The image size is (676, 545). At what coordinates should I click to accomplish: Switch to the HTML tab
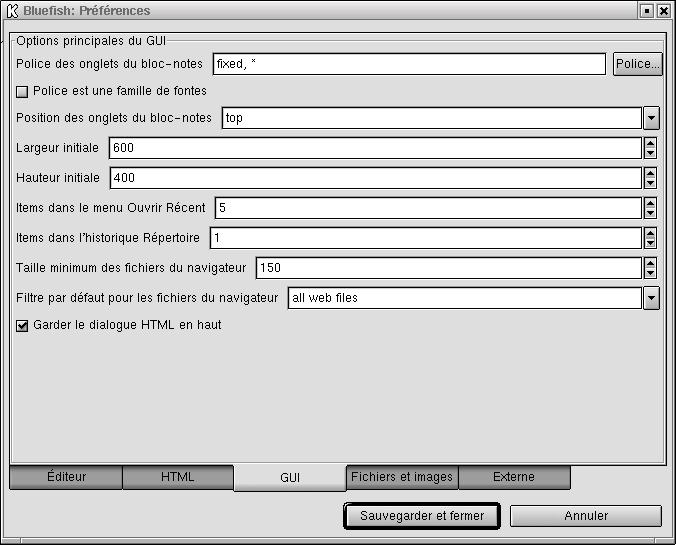click(178, 477)
